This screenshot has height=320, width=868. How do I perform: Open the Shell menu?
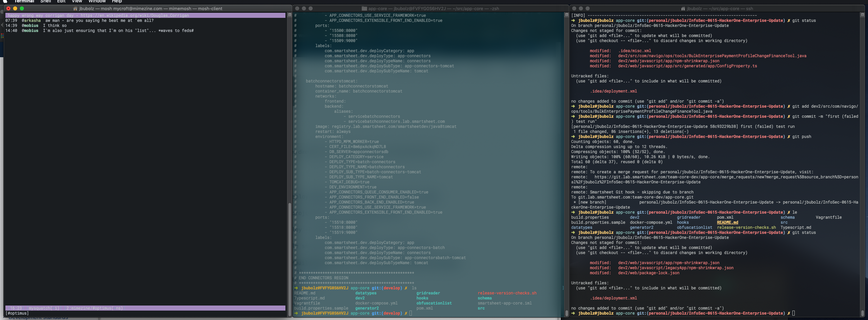tap(45, 1)
